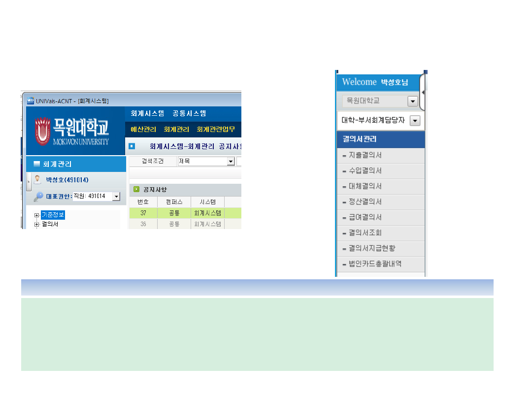The width and height of the screenshot is (532, 399).
Task: Collapse the Welcome side panel using arrow handle
Action: [x=423, y=93]
